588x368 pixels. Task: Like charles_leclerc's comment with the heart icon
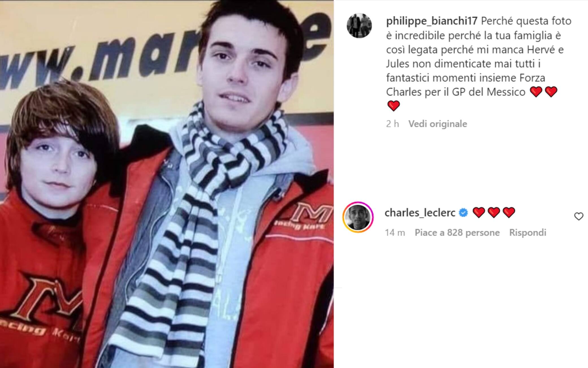click(x=579, y=217)
